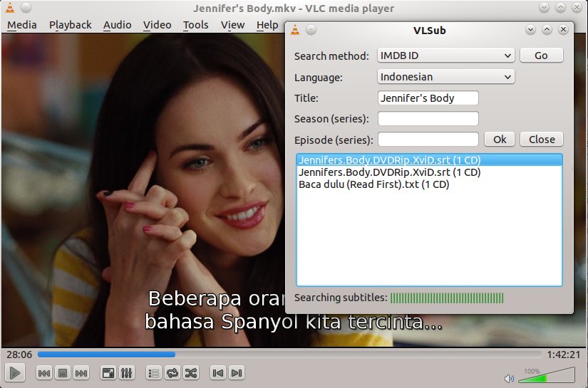
Task: Click the Close button in VLSub
Action: pos(542,140)
